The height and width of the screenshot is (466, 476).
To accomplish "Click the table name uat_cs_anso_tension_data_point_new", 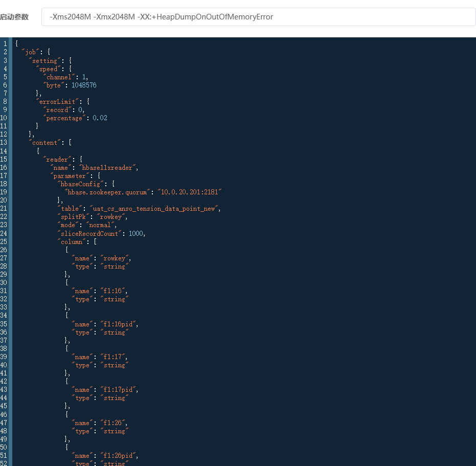I will (155, 209).
